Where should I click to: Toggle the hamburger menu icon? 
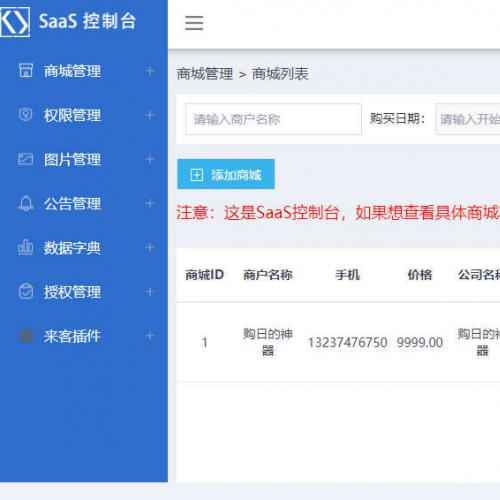194,23
